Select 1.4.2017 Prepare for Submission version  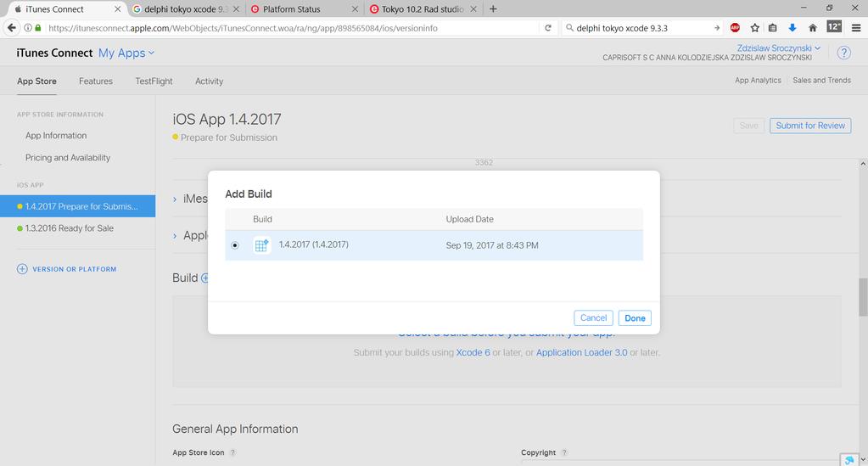[77, 206]
